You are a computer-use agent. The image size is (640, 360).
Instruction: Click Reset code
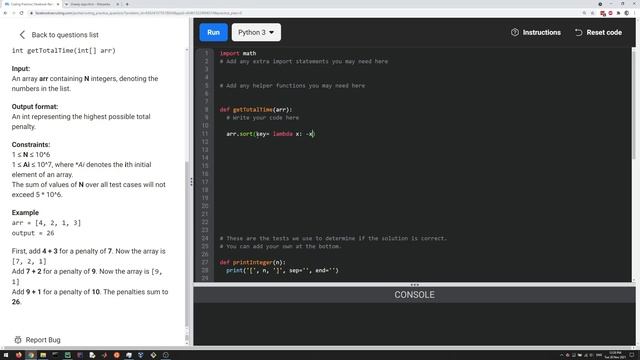tap(598, 32)
